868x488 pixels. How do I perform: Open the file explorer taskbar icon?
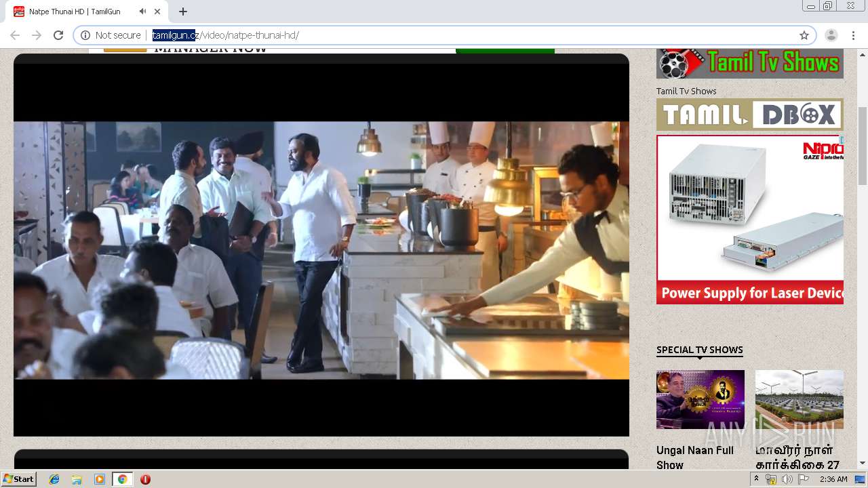[x=77, y=479]
